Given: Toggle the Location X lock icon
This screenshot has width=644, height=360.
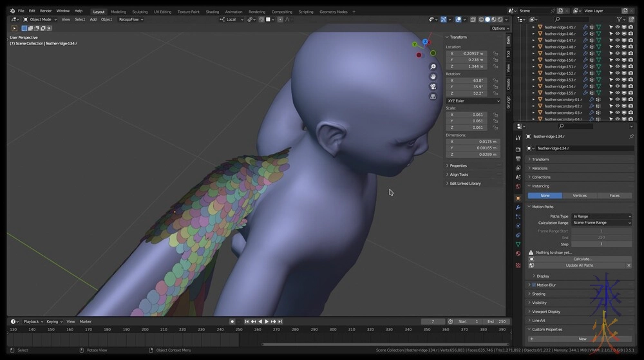Looking at the screenshot, I should [495, 53].
